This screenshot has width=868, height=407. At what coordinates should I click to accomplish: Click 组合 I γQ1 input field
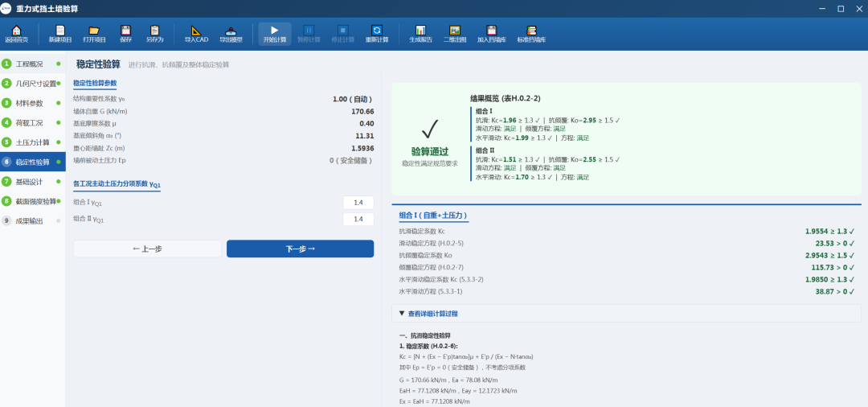(358, 203)
